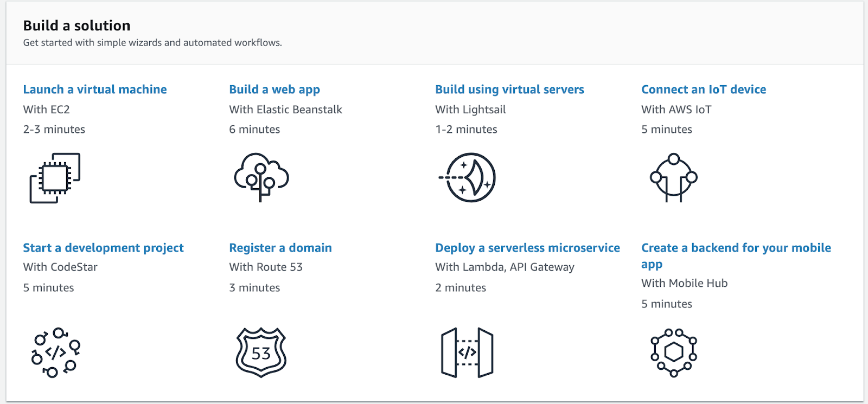
Task: Click the 2 minutes estimate under Lambda
Action: 461,288
